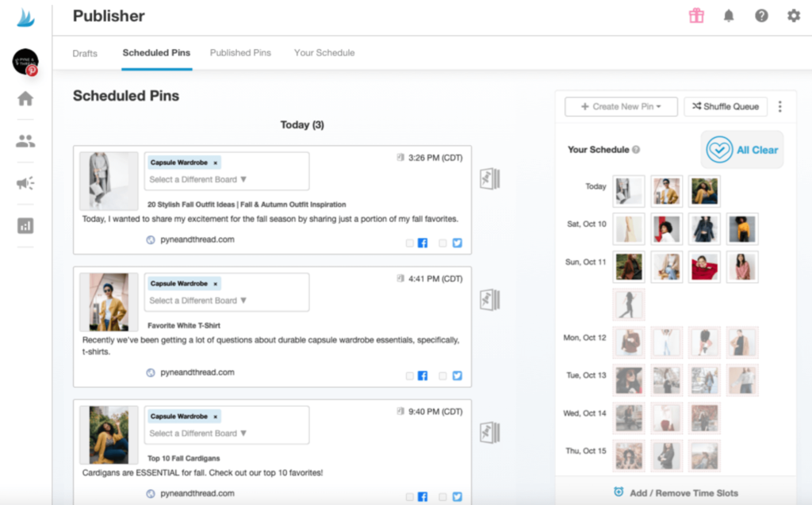Select the red sweater thumbnail on Sun, Oct 11

704,266
